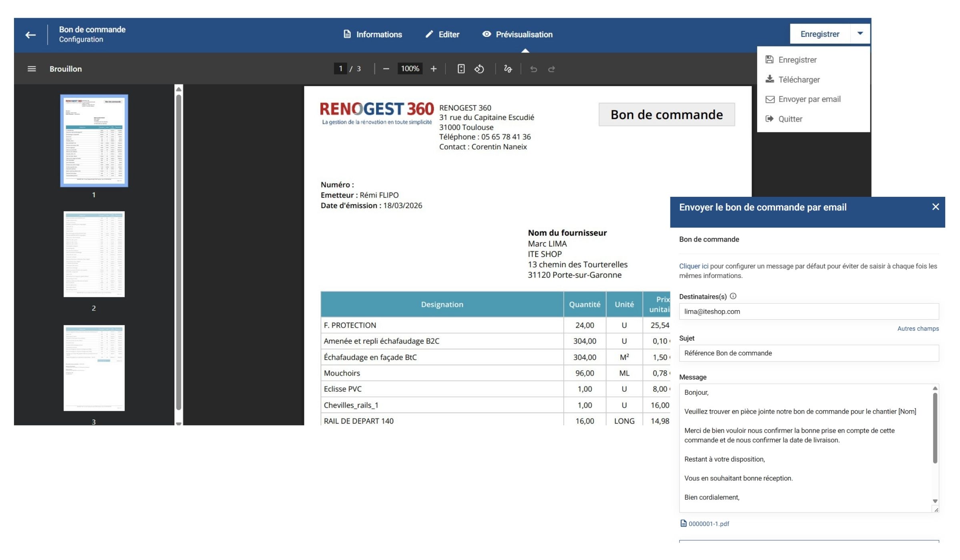This screenshot has height=560, width=960.
Task: Toggle the sidebar hamburger menu
Action: click(32, 69)
